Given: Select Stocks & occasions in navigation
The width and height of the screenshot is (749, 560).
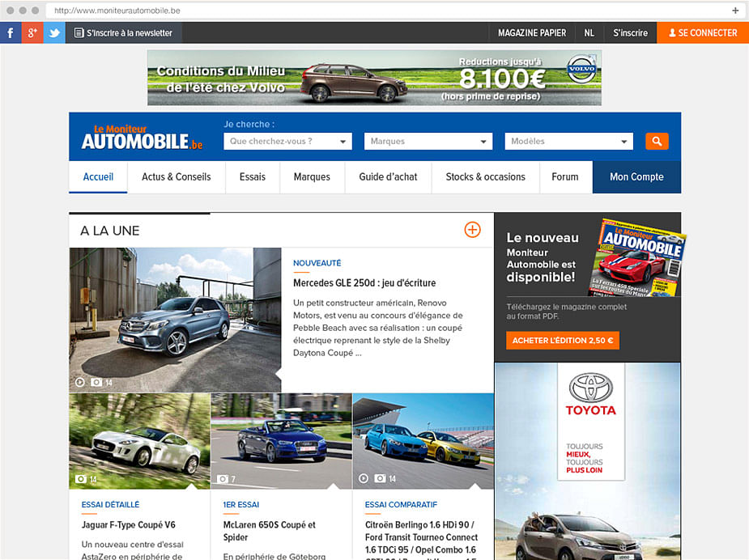Looking at the screenshot, I should pyautogui.click(x=485, y=177).
